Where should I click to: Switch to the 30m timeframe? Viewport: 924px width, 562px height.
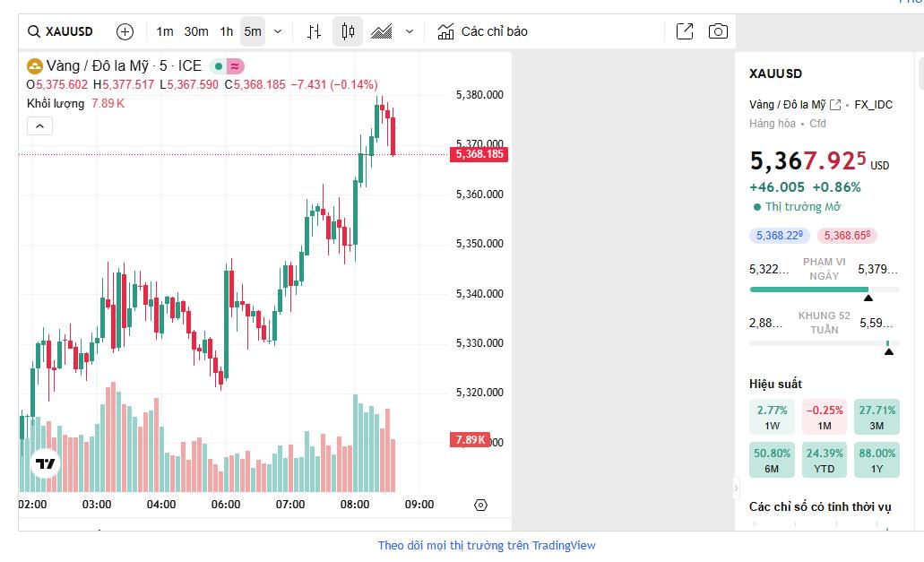coord(196,31)
